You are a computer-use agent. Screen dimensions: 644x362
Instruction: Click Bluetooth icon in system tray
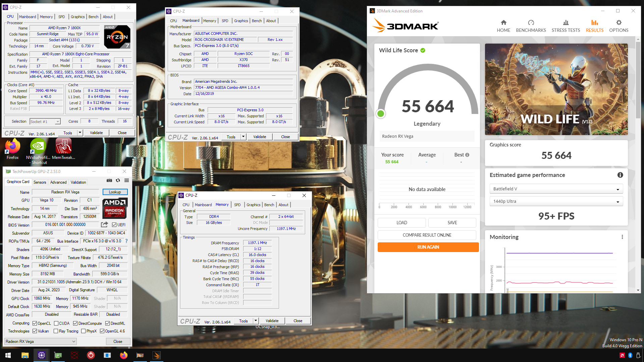(630, 355)
